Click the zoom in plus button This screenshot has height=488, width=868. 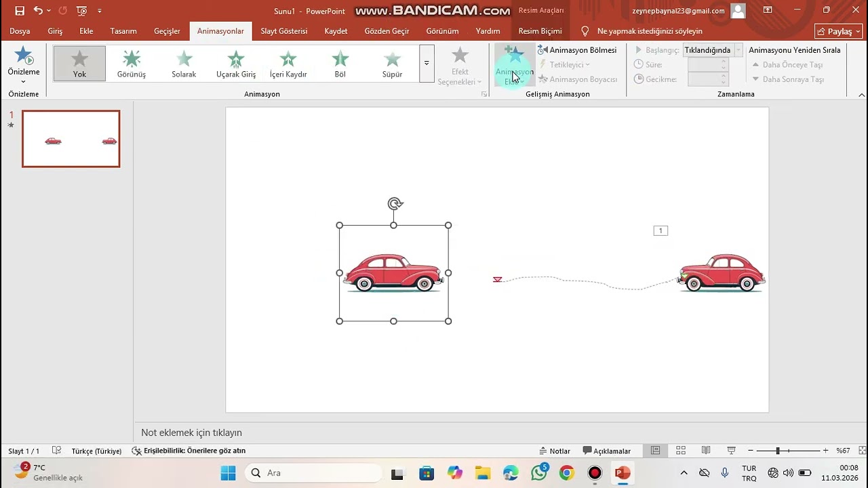tap(825, 451)
